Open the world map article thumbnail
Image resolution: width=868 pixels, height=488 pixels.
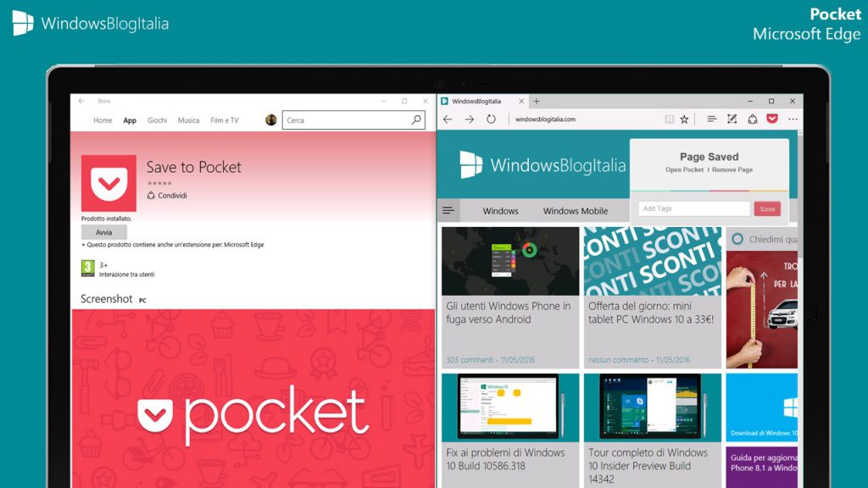coord(510,261)
